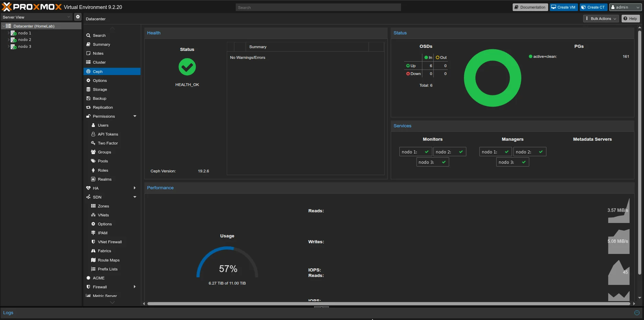Click the Create CT button
Screen dimensions: 644x320
click(593, 7)
